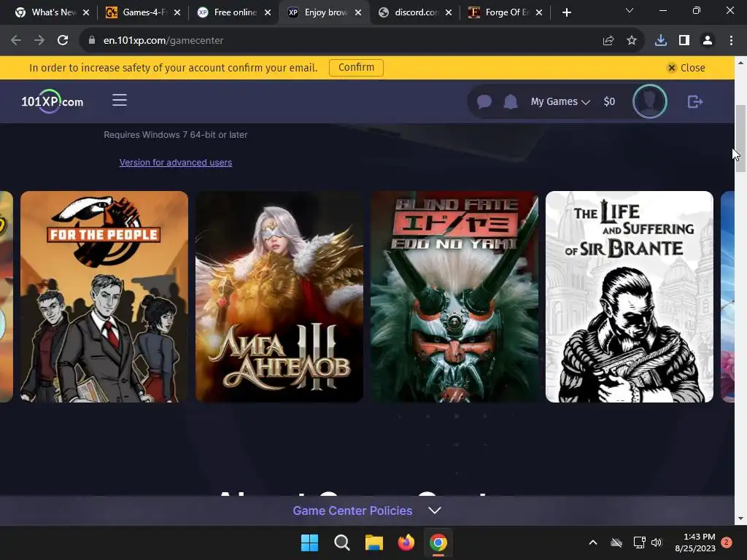This screenshot has height=560, width=747.
Task: Open a new browser tab
Action: (566, 12)
